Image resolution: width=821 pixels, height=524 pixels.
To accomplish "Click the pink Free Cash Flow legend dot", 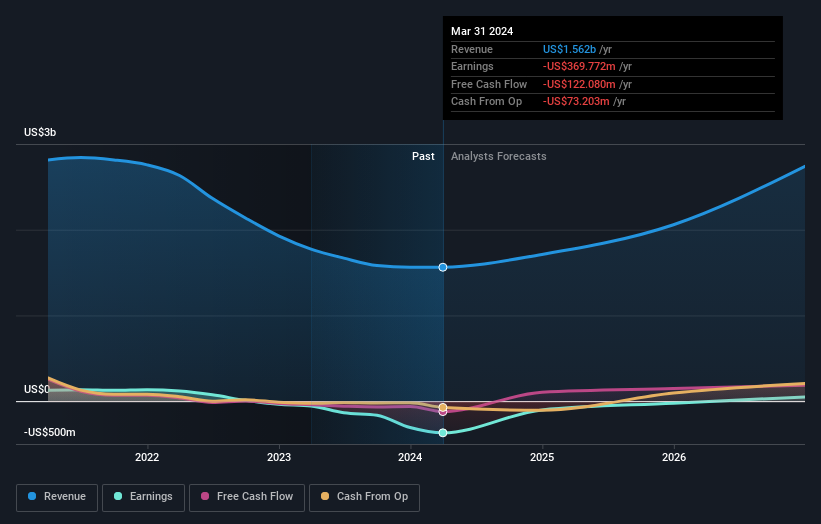I will tap(205, 496).
